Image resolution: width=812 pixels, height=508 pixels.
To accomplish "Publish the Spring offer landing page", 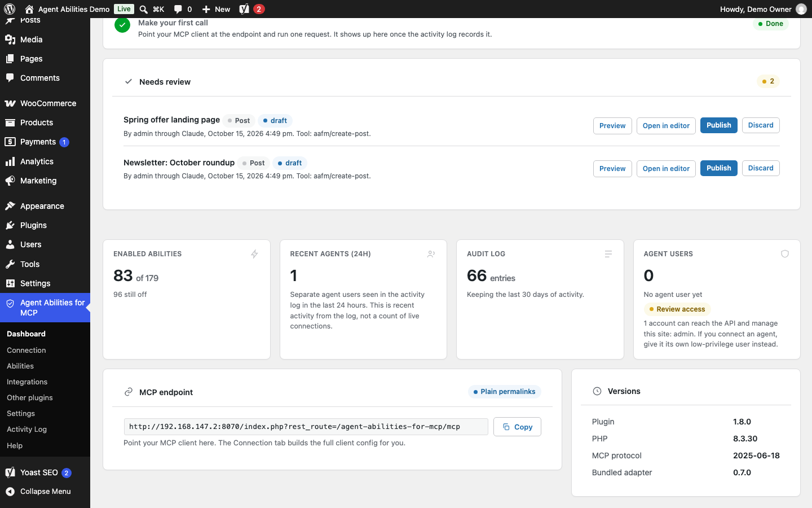I will coord(718,125).
